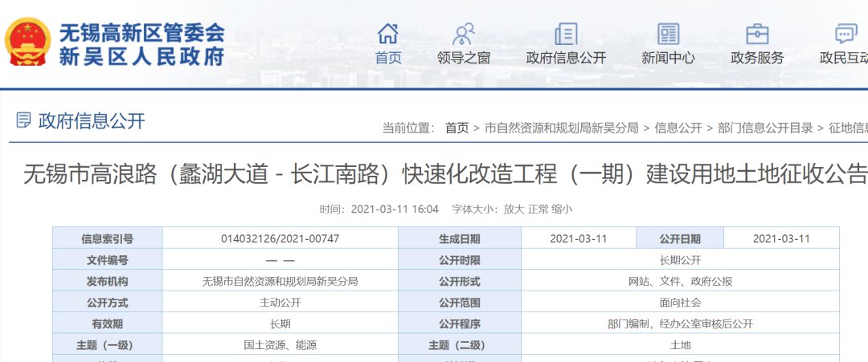Click the 政府信息公开 section header icon
Viewport: 868px width, 362px height.
24,121
